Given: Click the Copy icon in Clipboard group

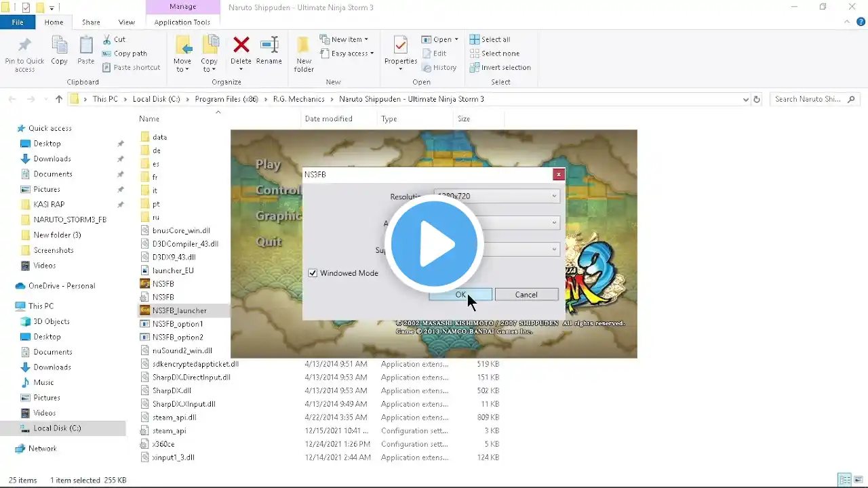Looking at the screenshot, I should tap(60, 51).
